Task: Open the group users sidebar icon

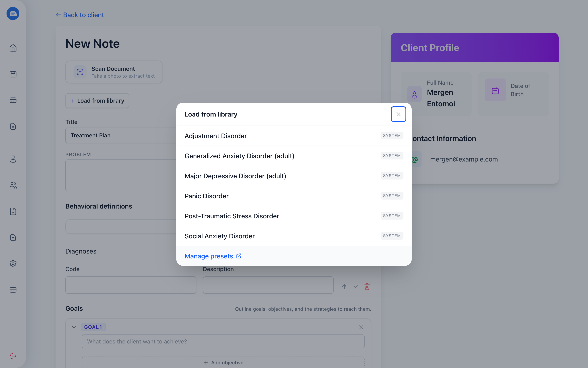Action: point(13,185)
